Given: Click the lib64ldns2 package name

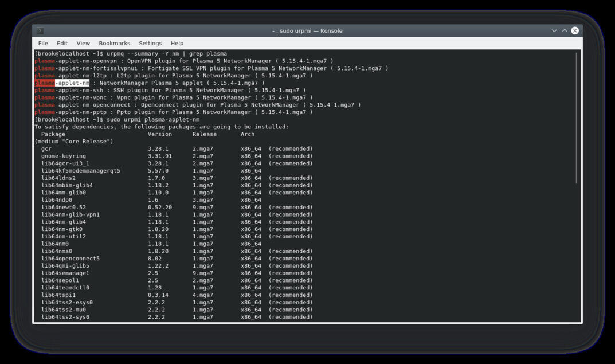Looking at the screenshot, I should coord(58,178).
